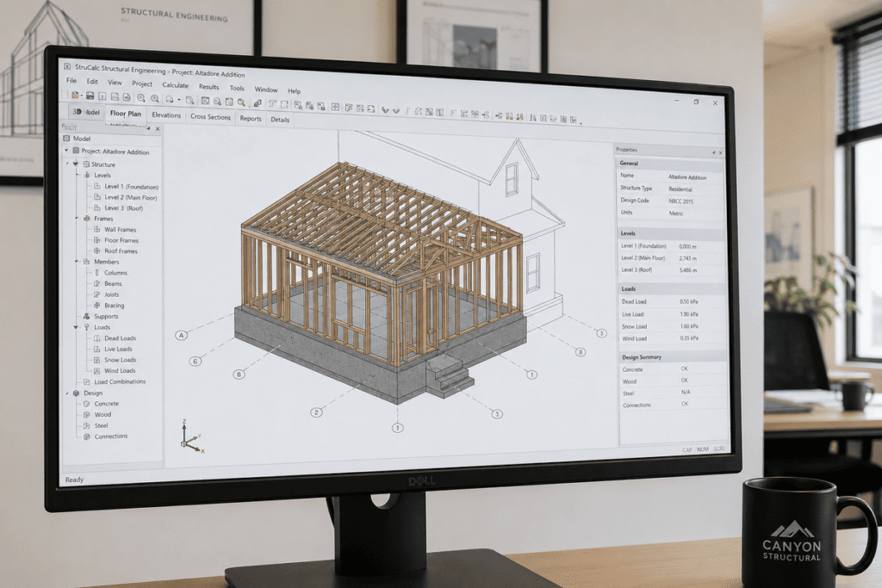Open the Calculate menu

click(175, 85)
